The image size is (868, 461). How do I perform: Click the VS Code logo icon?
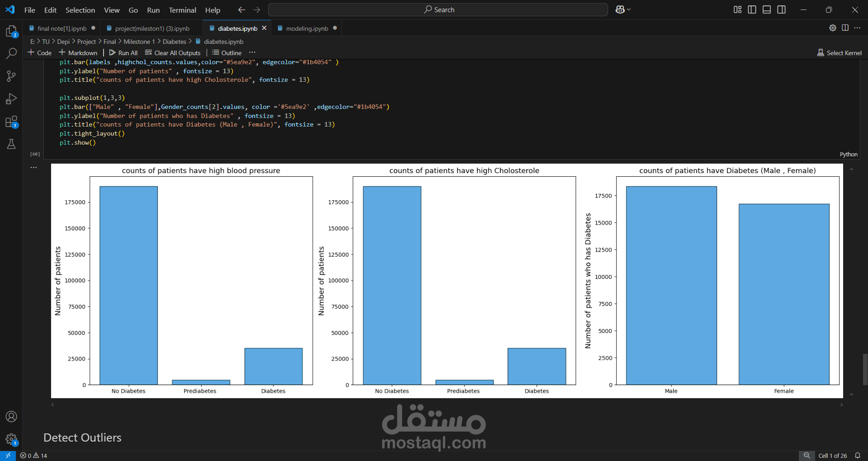point(10,9)
